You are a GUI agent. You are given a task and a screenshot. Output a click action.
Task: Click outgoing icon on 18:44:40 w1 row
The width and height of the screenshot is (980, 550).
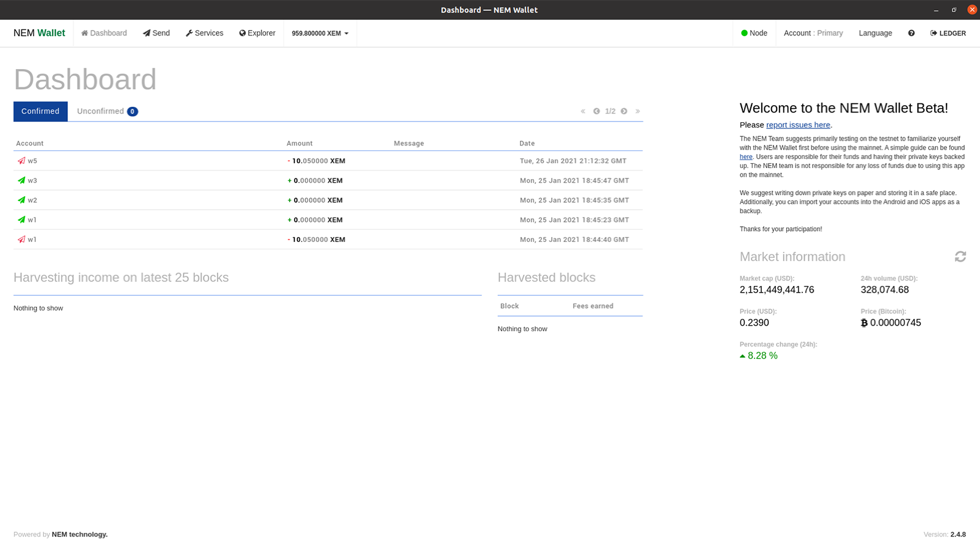[x=21, y=239]
